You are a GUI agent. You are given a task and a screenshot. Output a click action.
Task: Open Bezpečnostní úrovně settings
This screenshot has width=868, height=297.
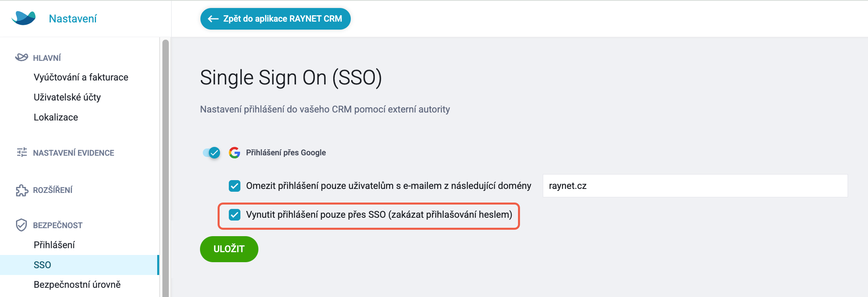tap(77, 285)
